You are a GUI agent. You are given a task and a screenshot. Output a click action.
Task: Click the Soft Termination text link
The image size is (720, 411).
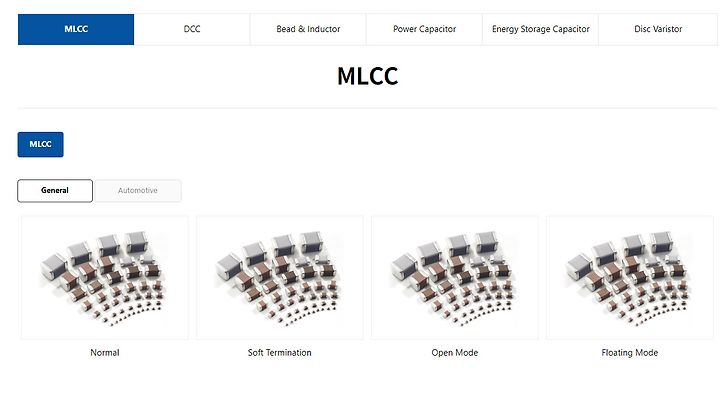[280, 353]
